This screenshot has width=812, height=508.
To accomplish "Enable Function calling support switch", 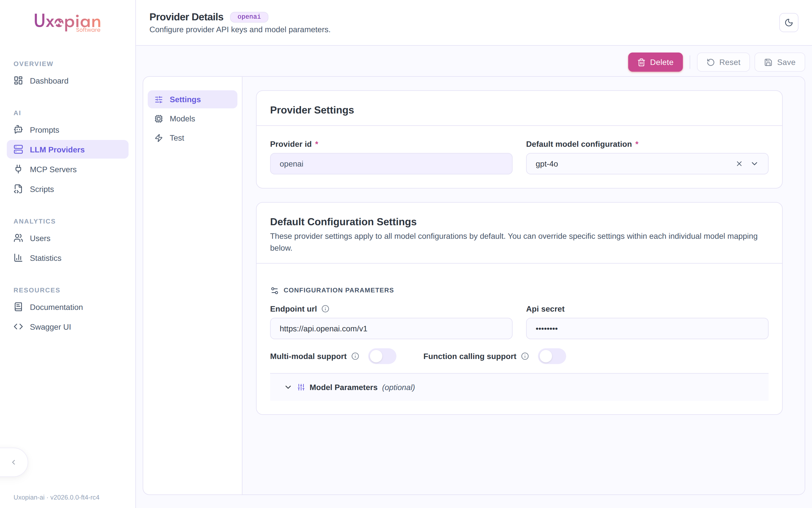I will point(551,356).
